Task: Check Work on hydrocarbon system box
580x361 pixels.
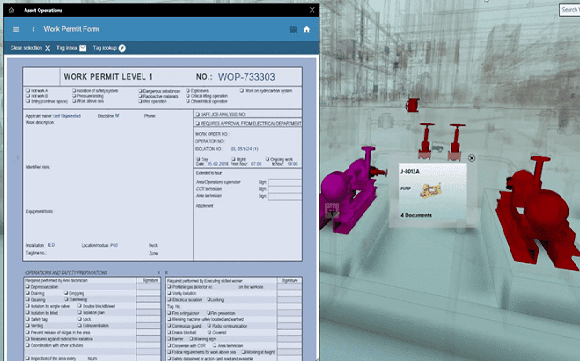Action: [242, 91]
